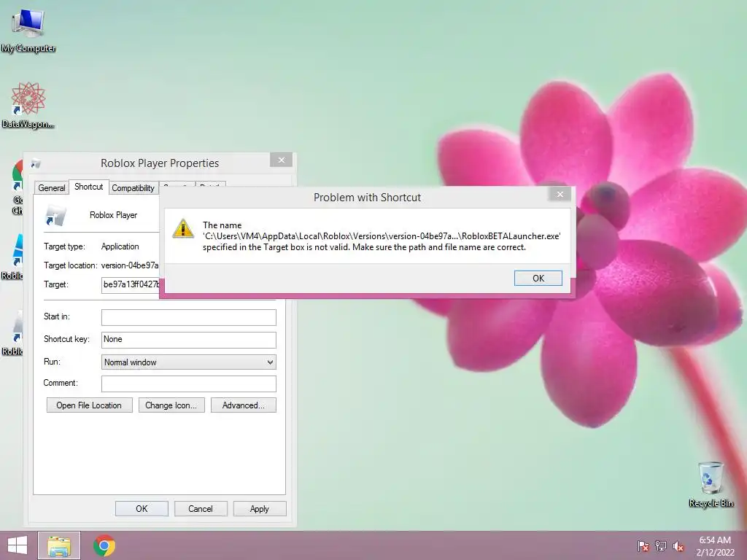
Task: Click the Comment input field
Action: pyautogui.click(x=189, y=384)
